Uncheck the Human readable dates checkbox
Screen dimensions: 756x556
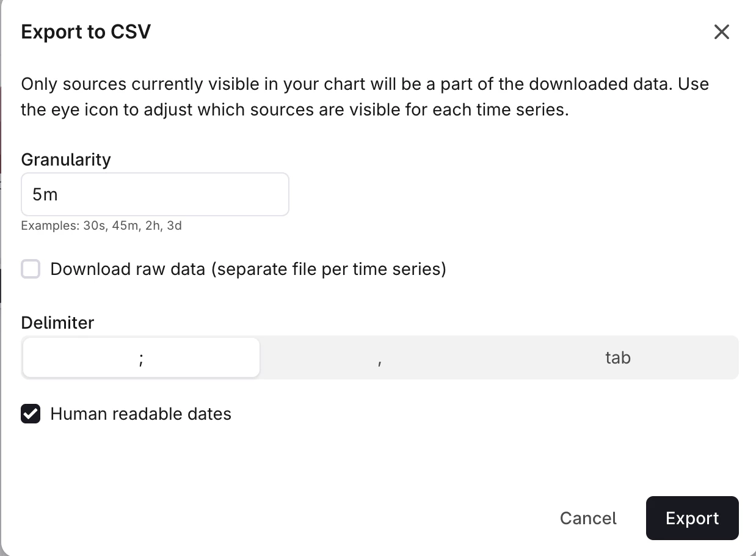click(x=31, y=414)
